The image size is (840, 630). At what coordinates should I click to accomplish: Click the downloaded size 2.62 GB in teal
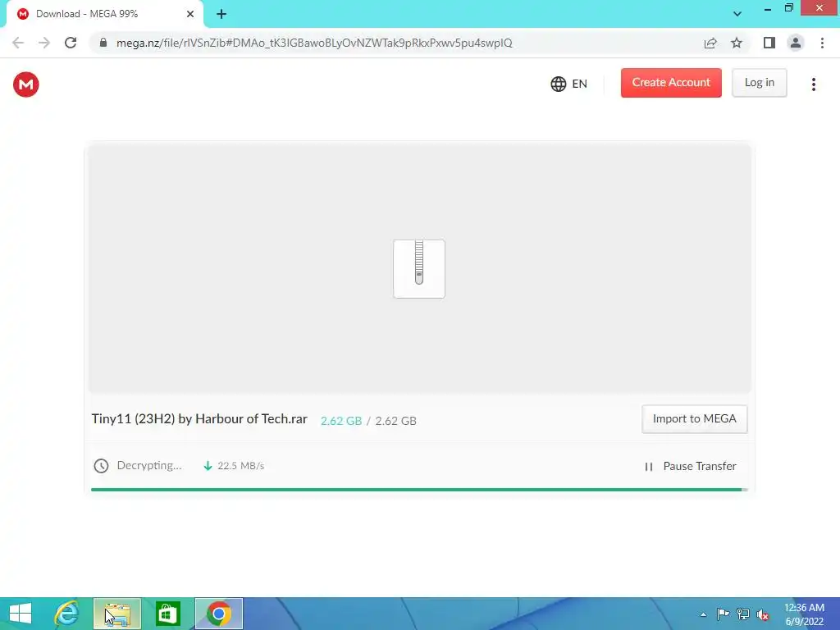tap(340, 421)
